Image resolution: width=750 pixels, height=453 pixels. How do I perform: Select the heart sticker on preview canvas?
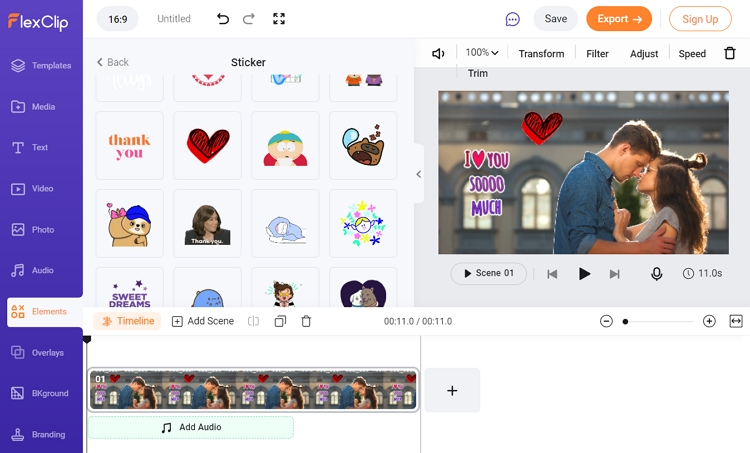[541, 127]
